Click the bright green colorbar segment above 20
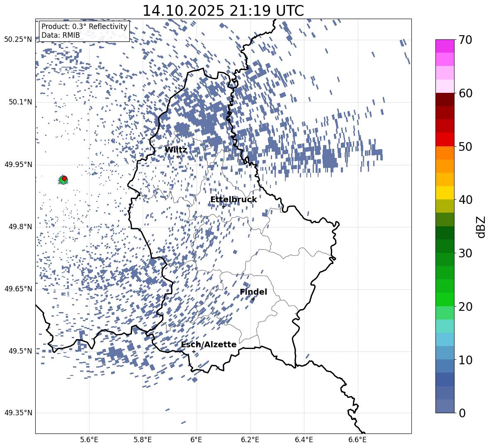 [x=445, y=299]
